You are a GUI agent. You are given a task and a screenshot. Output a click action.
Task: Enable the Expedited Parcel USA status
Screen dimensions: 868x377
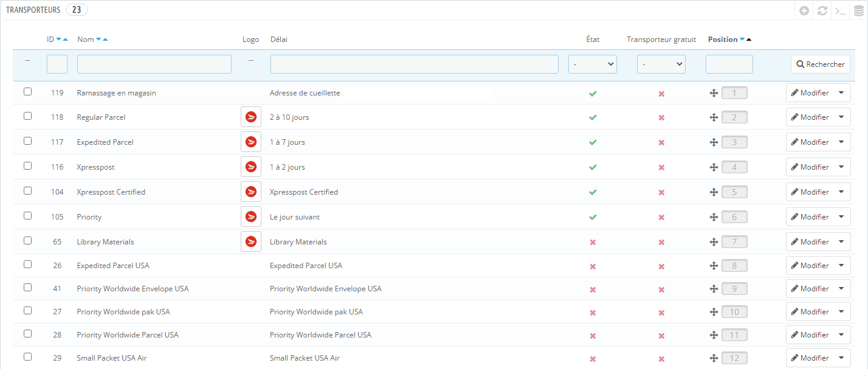(593, 266)
